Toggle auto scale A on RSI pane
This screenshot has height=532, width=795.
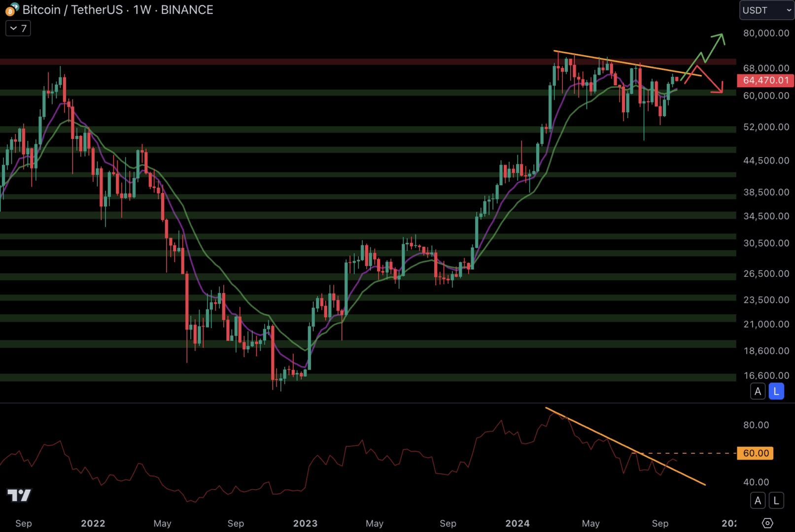[758, 501]
